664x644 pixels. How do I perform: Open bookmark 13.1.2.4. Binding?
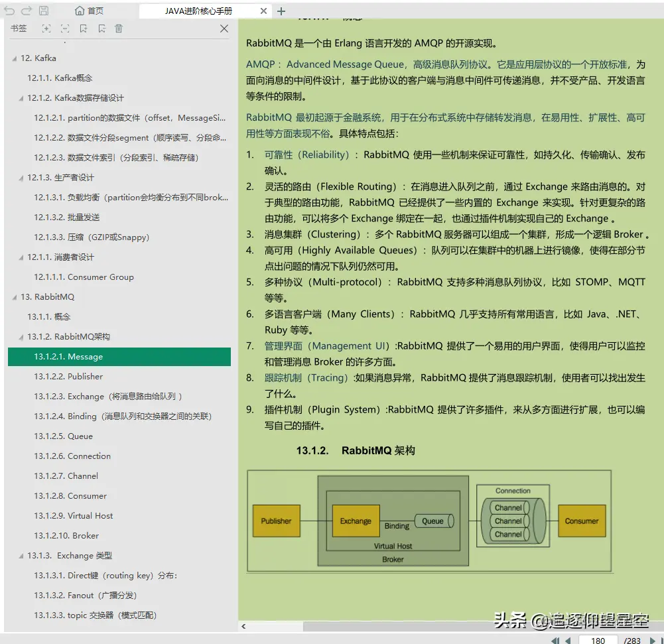pos(123,417)
